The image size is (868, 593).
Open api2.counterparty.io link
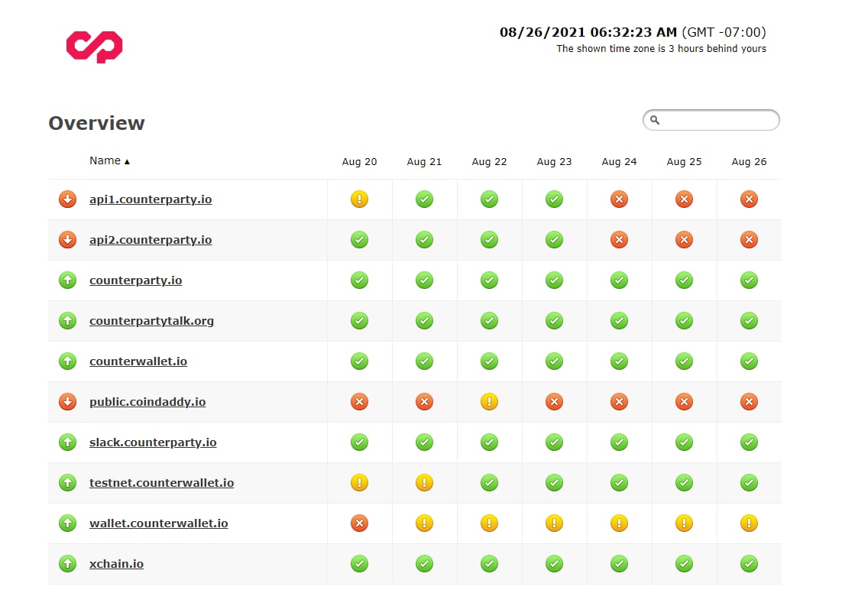(151, 240)
